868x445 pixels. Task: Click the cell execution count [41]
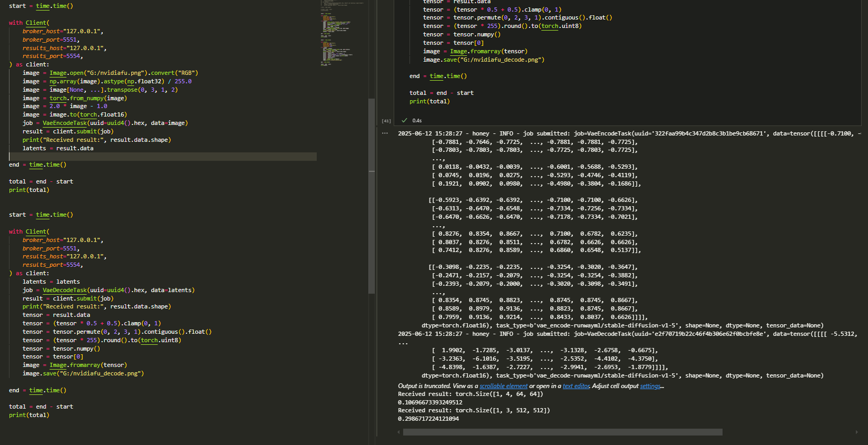pos(386,121)
